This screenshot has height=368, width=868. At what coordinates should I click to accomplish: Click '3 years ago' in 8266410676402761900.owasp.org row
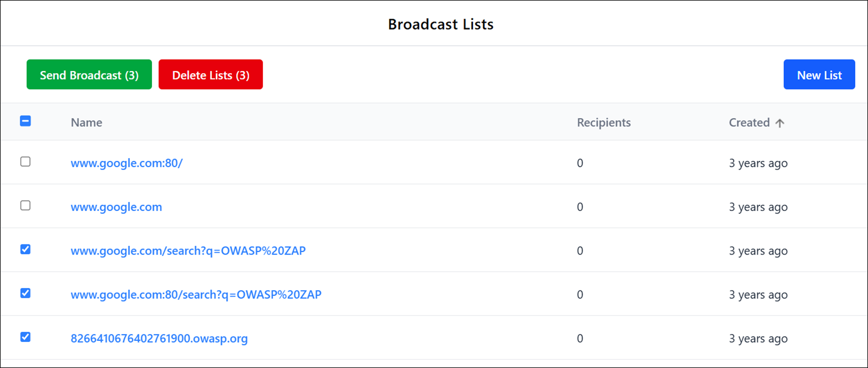[758, 339]
